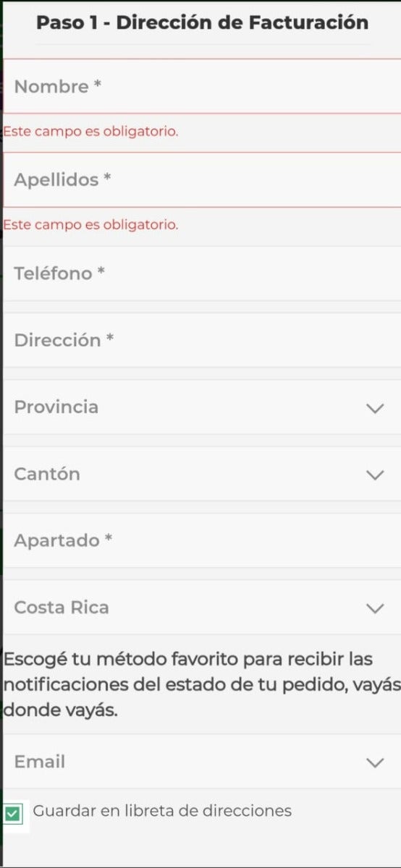The image size is (401, 868).
Task: Click into the Teléfono field
Action: click(x=202, y=273)
